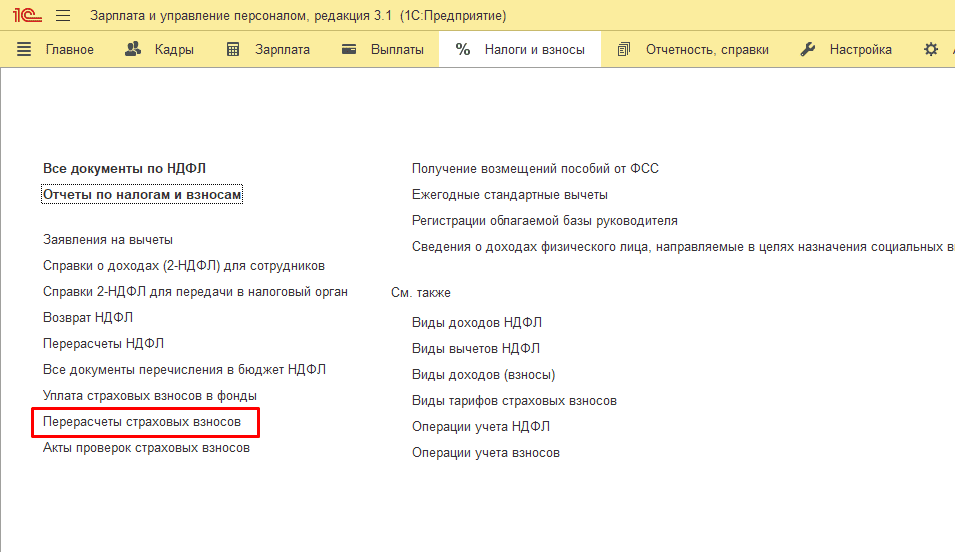Open the hamburger menu beside 1C logo
Viewport: 955px width, 552px height.
point(63,15)
